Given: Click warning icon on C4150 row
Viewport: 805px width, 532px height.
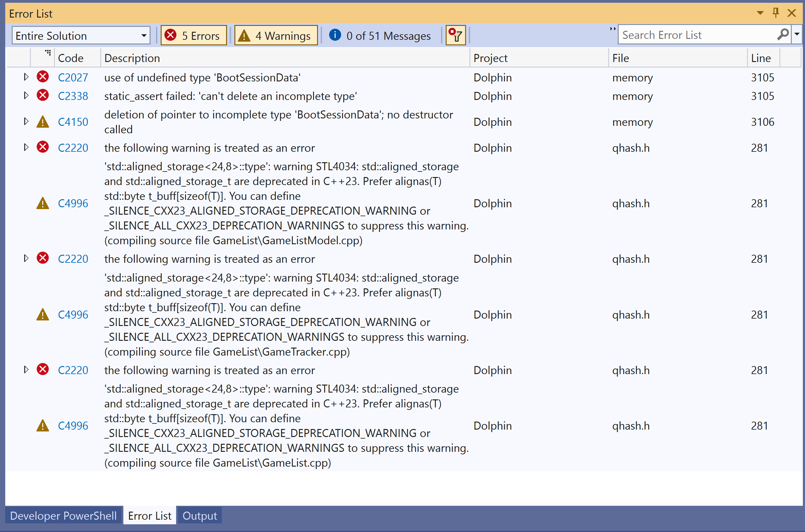Looking at the screenshot, I should tap(43, 122).
